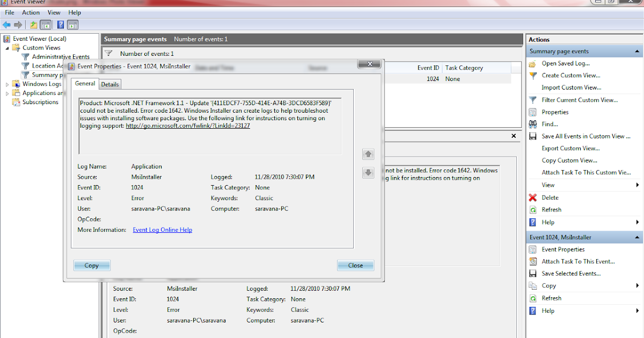Toggle the show/hide console tree button

pyautogui.click(x=46, y=25)
